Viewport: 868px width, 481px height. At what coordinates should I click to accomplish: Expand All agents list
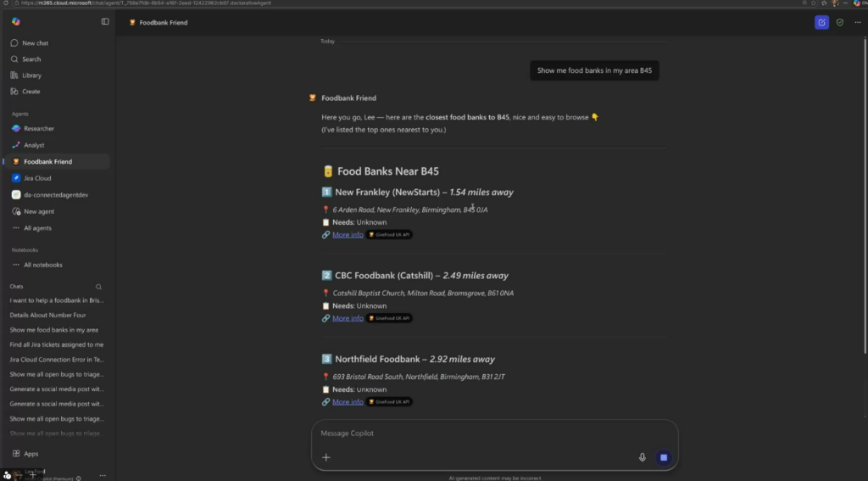click(x=57, y=228)
